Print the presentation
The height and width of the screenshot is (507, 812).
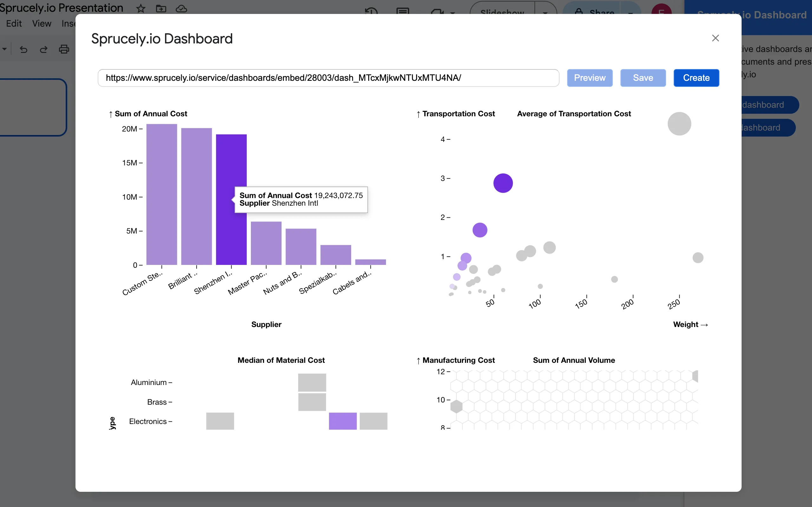pyautogui.click(x=64, y=49)
